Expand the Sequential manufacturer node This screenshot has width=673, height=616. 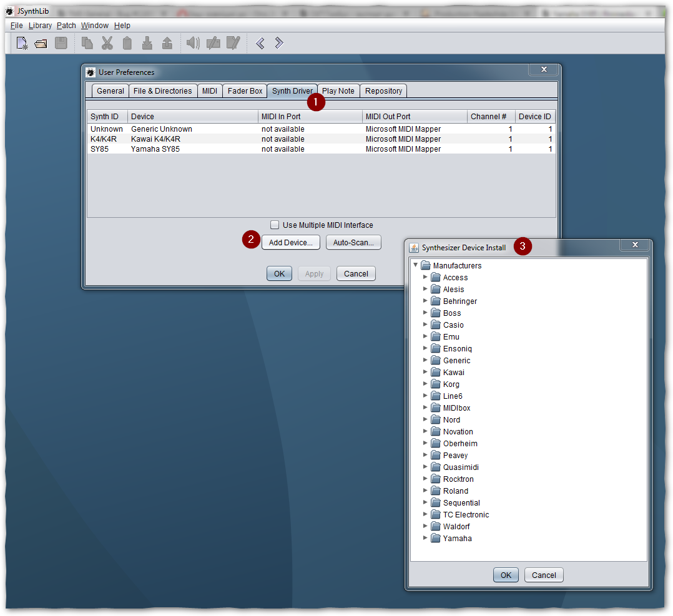425,502
